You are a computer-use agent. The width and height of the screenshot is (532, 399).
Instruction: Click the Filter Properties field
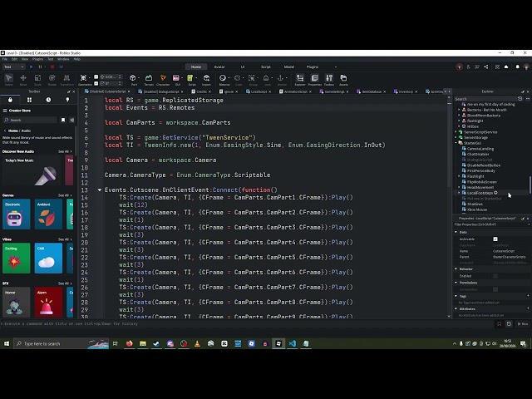click(x=490, y=224)
